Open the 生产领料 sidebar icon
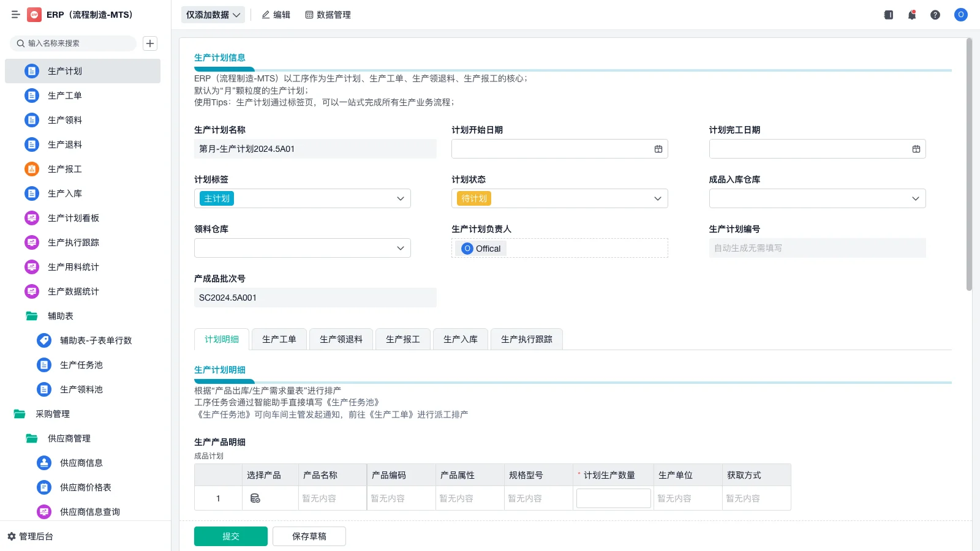The width and height of the screenshot is (980, 551). 32,120
